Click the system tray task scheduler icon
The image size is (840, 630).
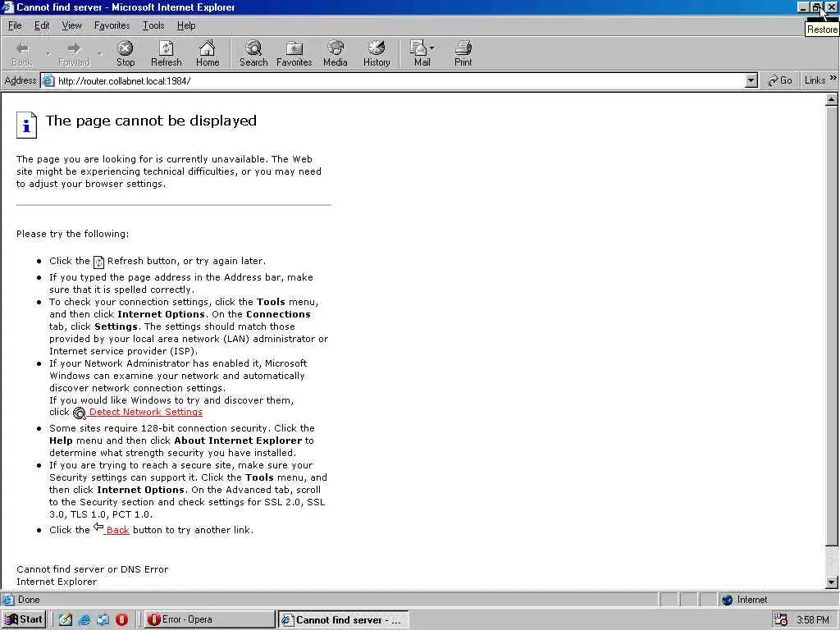pyautogui.click(x=781, y=619)
